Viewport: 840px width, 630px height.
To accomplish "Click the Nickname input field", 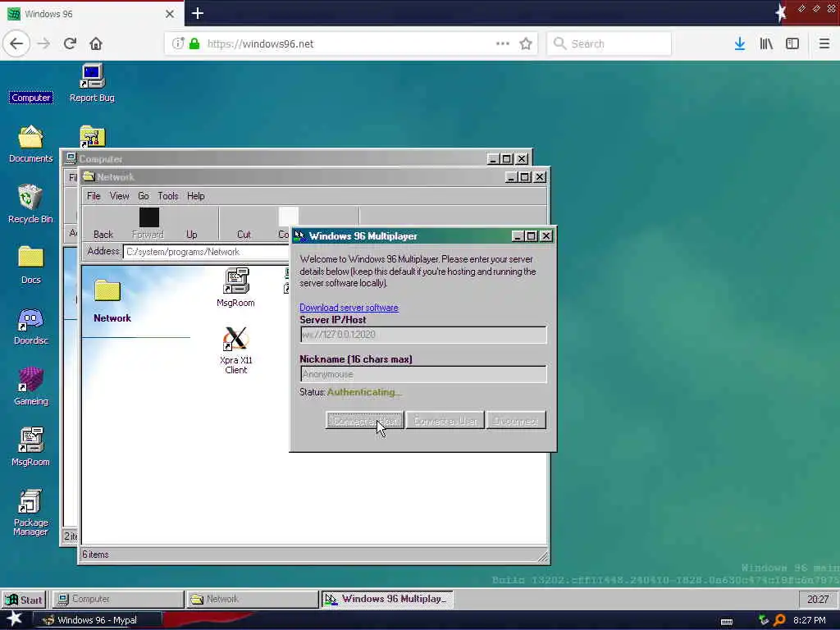I will pyautogui.click(x=423, y=374).
